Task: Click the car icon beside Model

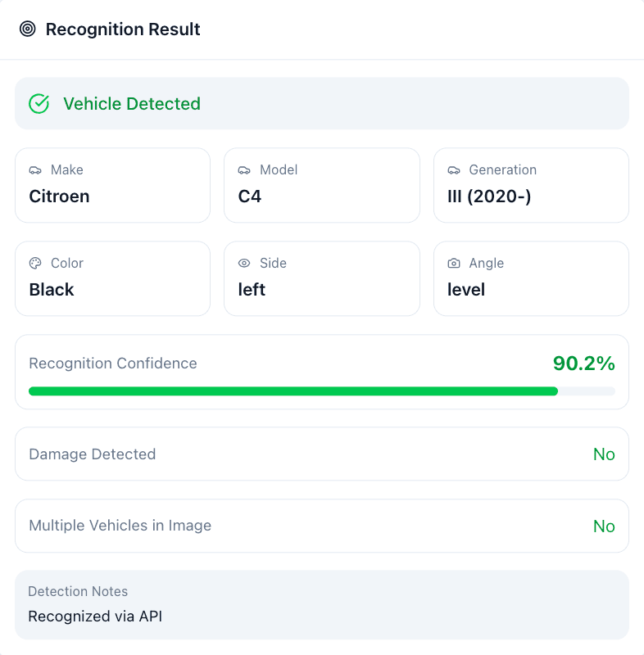Action: coord(243,169)
